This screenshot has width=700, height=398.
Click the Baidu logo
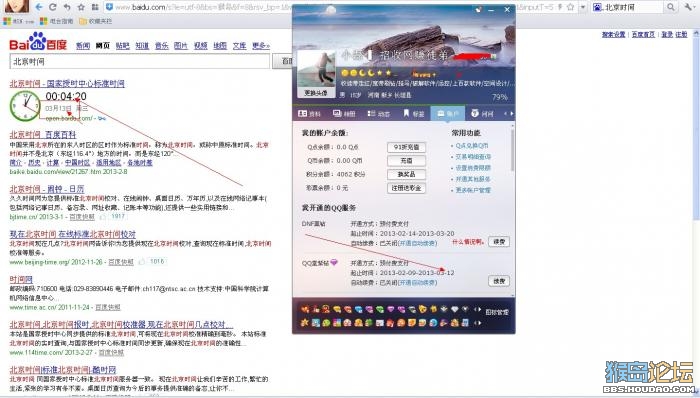[x=38, y=42]
